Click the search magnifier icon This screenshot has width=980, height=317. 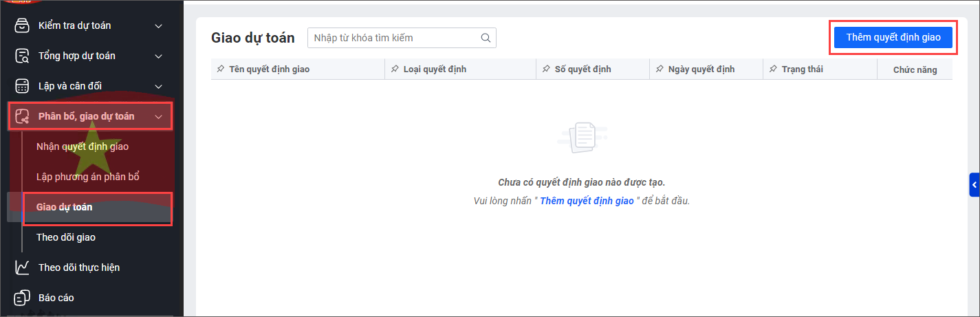pyautogui.click(x=486, y=38)
